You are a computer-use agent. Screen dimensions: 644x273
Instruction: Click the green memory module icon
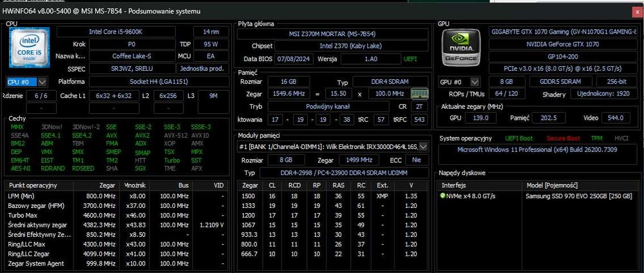click(x=420, y=93)
